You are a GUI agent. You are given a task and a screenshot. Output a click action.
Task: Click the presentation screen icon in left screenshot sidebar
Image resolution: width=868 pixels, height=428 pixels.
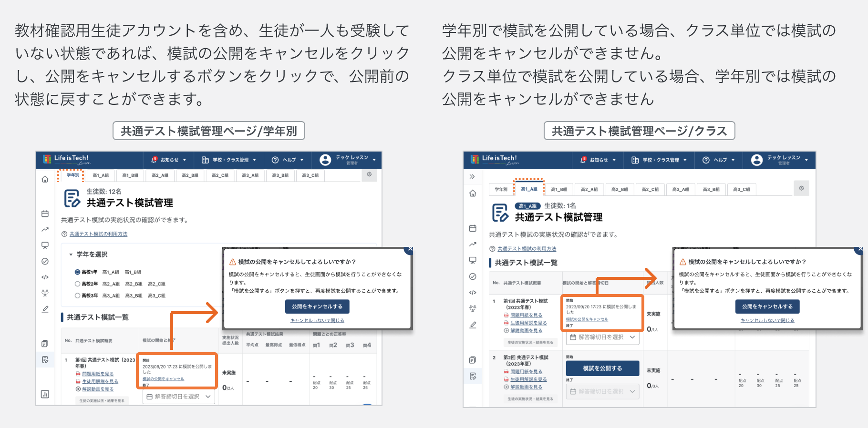click(x=45, y=245)
